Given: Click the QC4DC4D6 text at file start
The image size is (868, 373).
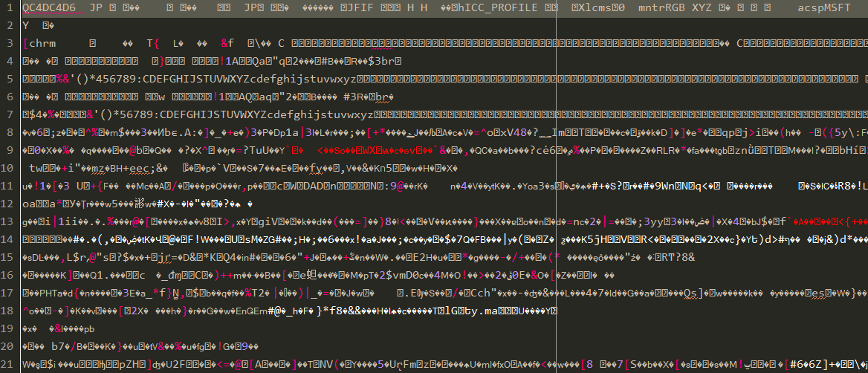Looking at the screenshot, I should pos(49,7).
